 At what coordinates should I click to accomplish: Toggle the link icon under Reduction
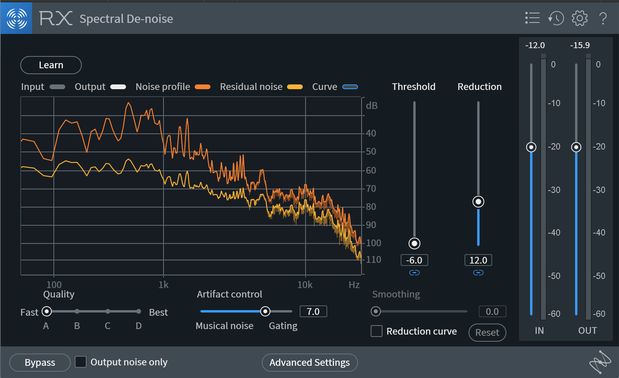click(478, 273)
